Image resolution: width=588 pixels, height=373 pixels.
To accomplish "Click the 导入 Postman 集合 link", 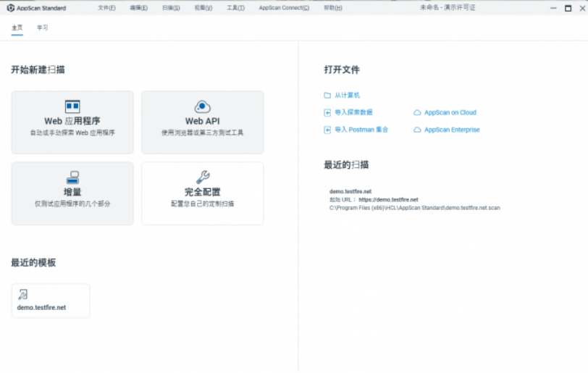I will 361,130.
